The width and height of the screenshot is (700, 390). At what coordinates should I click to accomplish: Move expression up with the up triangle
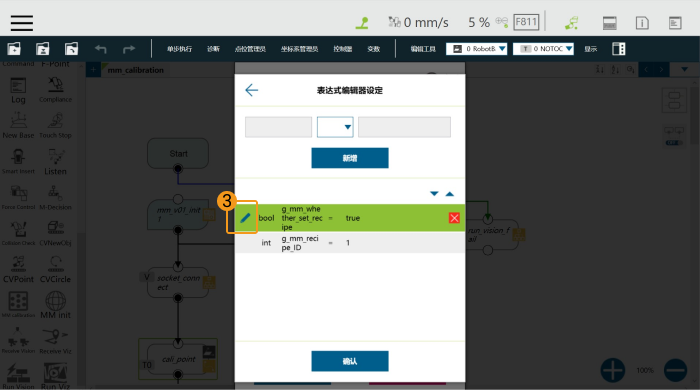(x=450, y=194)
